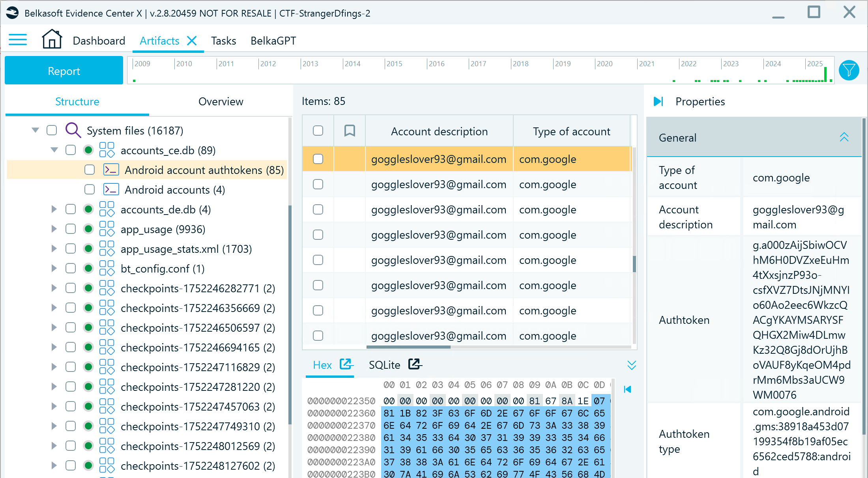Click the System files magnifier icon
868x478 pixels.
tap(73, 130)
